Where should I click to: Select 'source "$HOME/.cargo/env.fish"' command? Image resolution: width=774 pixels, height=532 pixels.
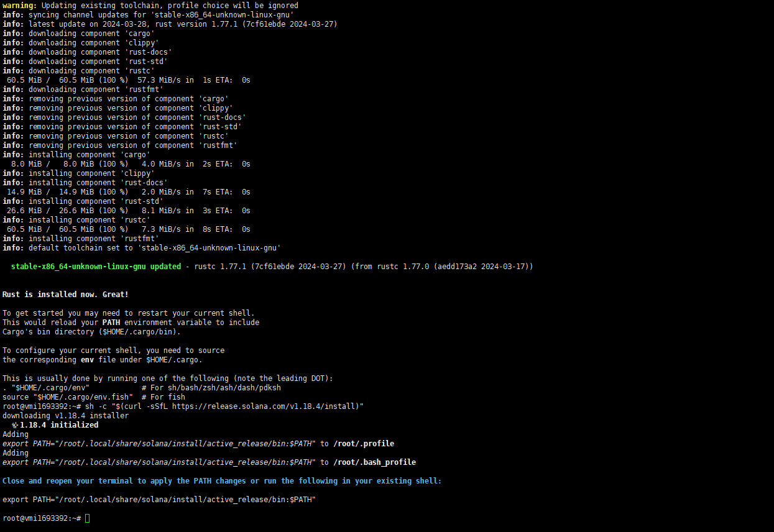(68, 397)
